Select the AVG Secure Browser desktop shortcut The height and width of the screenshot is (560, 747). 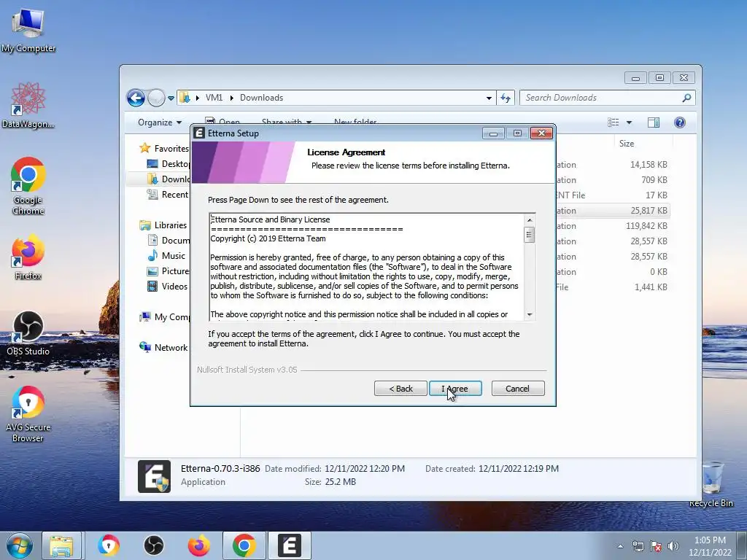28,414
